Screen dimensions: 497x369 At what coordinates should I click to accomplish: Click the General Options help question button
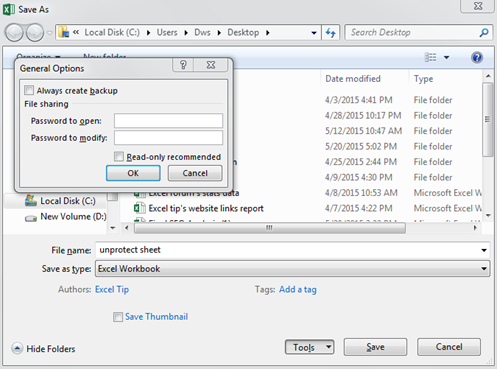point(183,65)
